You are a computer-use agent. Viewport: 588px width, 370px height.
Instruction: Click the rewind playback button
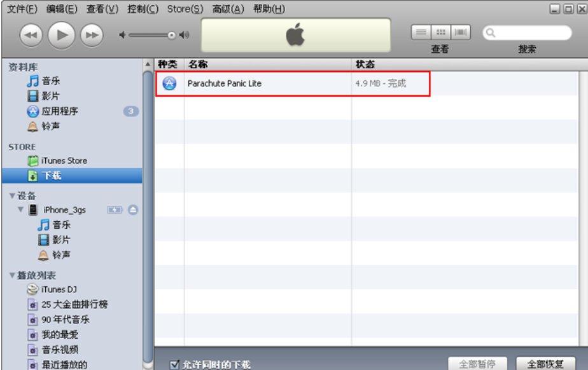coord(31,35)
